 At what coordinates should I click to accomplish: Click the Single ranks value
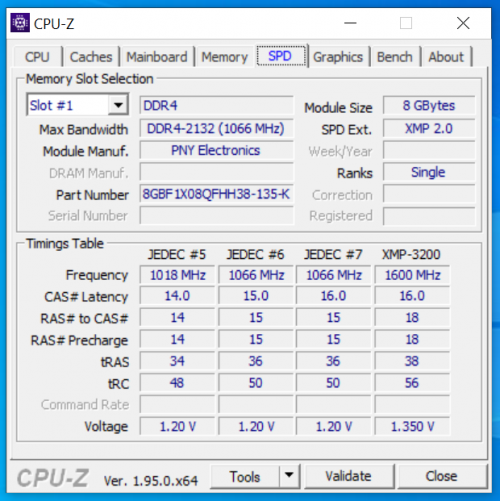click(429, 172)
